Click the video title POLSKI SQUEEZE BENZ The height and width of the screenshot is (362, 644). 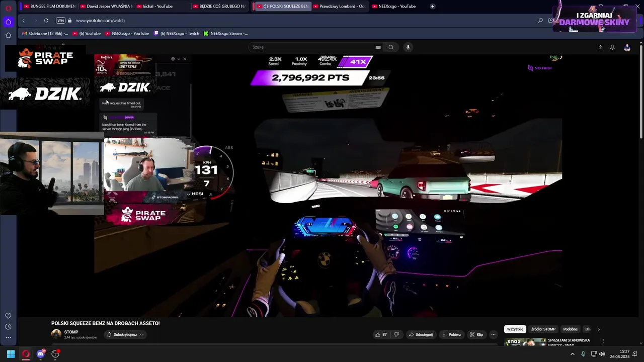tap(105, 323)
